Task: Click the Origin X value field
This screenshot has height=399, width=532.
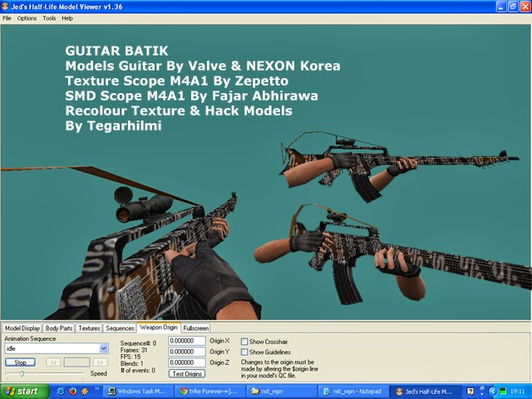Action: coord(186,341)
